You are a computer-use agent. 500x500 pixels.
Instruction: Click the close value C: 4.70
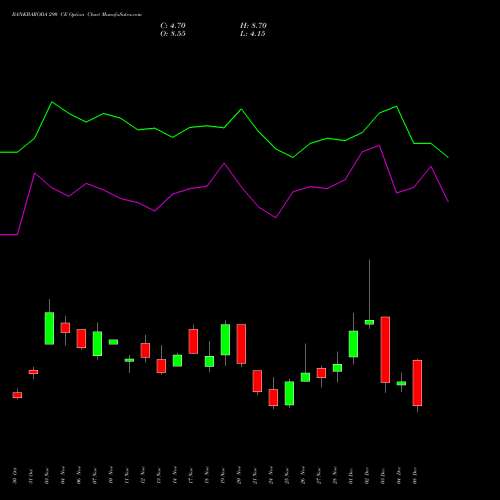click(x=173, y=26)
